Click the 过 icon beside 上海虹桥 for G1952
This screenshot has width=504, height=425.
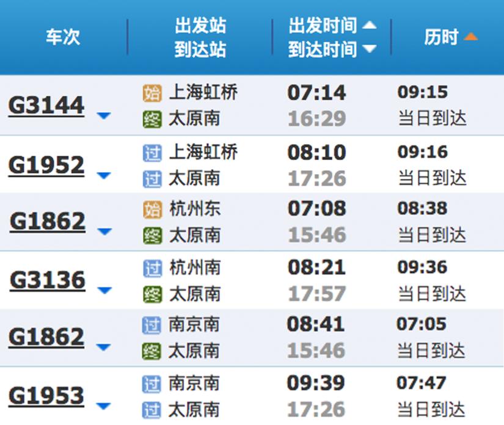click(152, 152)
